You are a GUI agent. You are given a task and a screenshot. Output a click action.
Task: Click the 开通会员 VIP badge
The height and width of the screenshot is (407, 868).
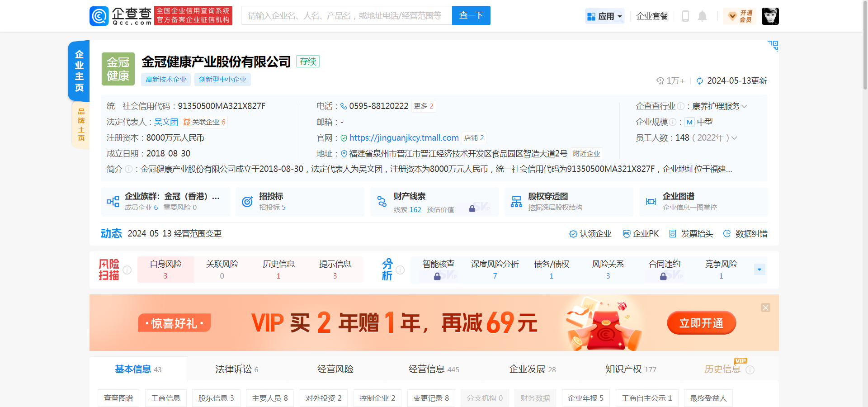740,16
